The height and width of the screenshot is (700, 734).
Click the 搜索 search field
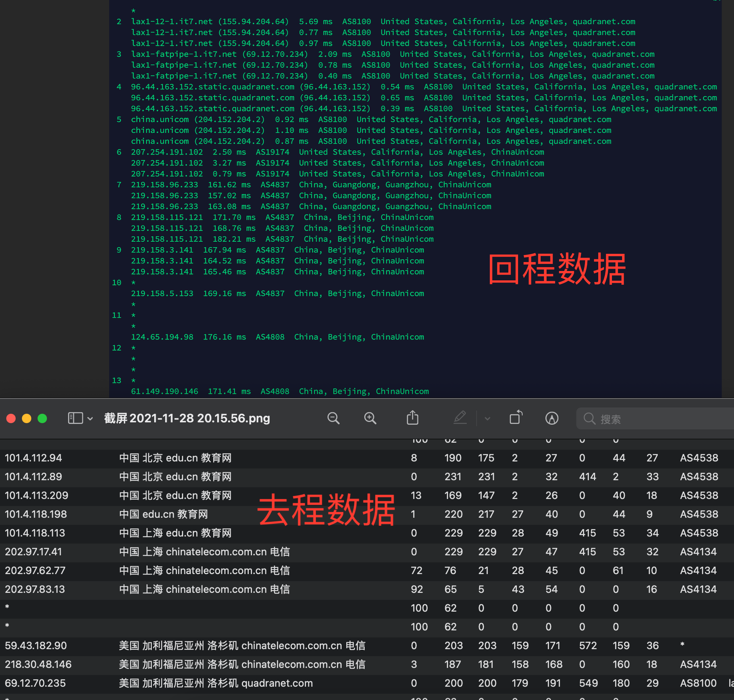coord(655,419)
